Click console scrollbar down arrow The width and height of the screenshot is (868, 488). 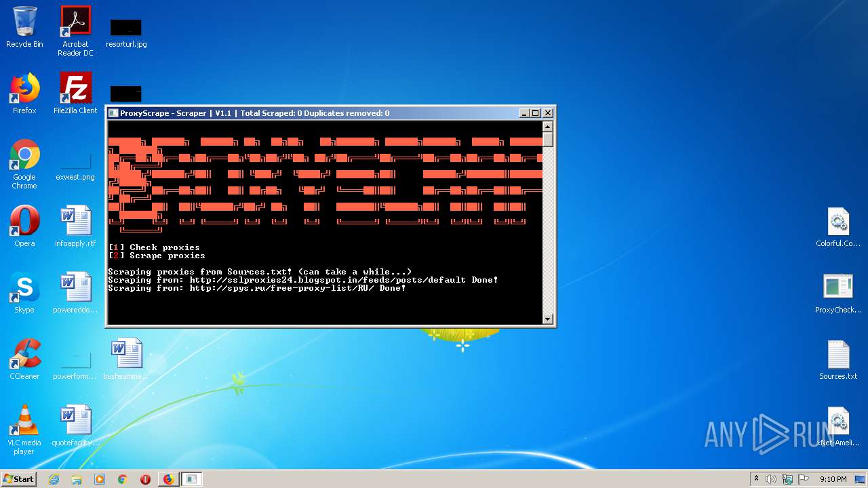point(548,319)
